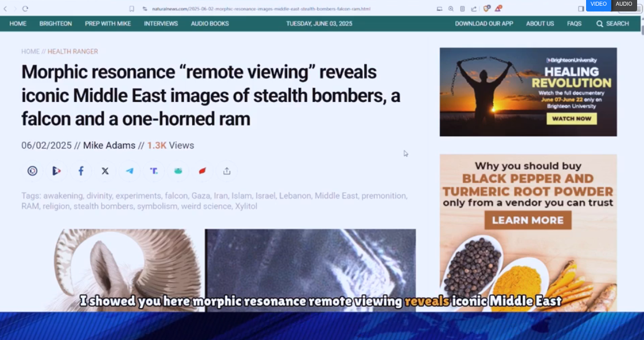Switch to the AUDIO mode

tap(624, 4)
